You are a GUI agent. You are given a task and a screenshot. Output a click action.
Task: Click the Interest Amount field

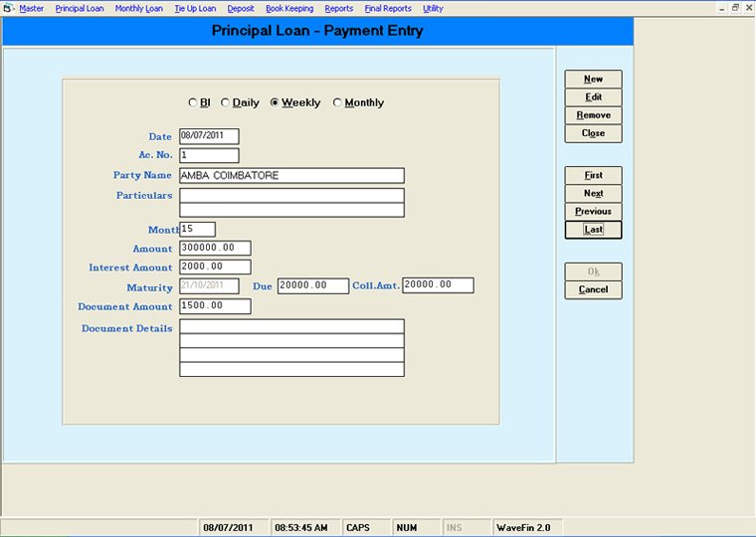point(215,267)
